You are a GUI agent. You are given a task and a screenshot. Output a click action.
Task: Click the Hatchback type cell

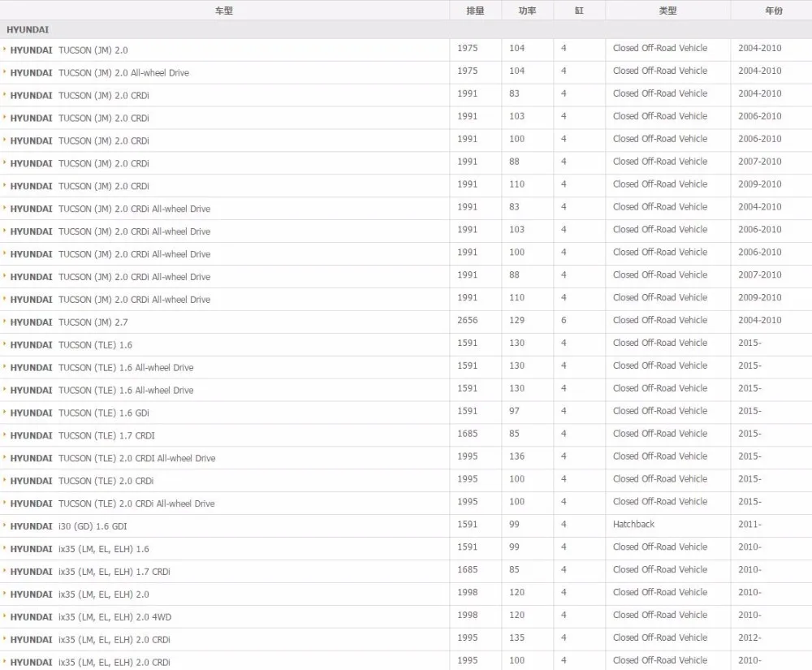(x=634, y=524)
